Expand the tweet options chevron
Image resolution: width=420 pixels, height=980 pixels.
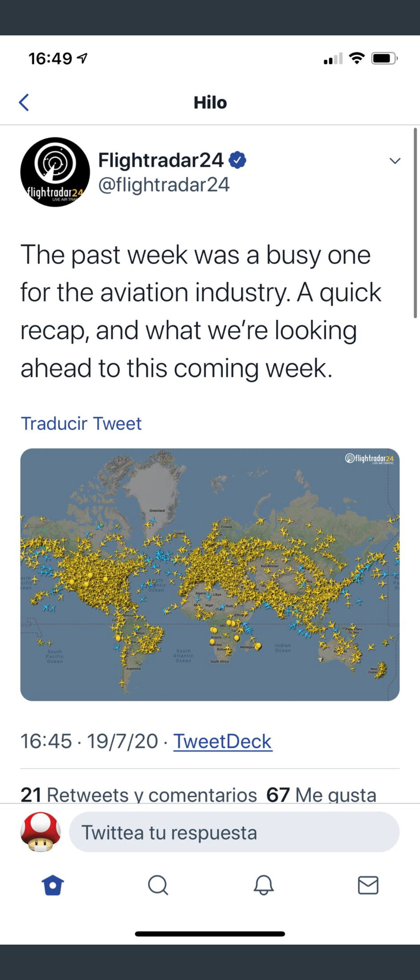click(395, 161)
